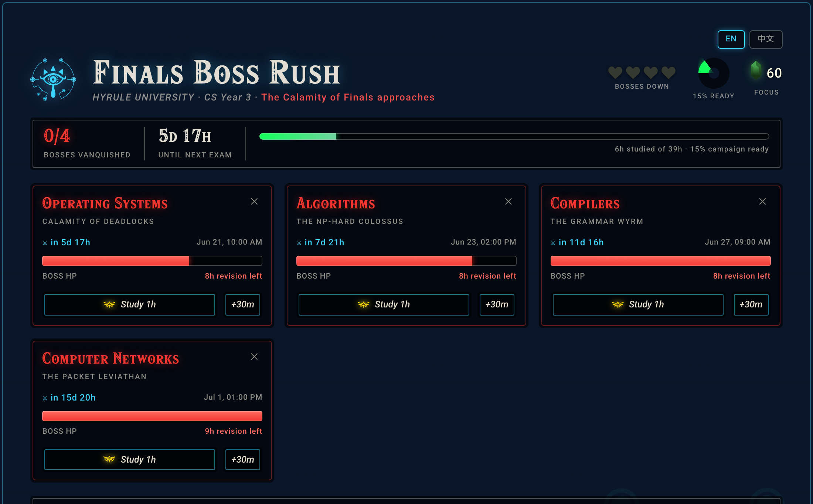Click '8h revision left' in Operating Systems card
The height and width of the screenshot is (504, 813).
(x=234, y=276)
